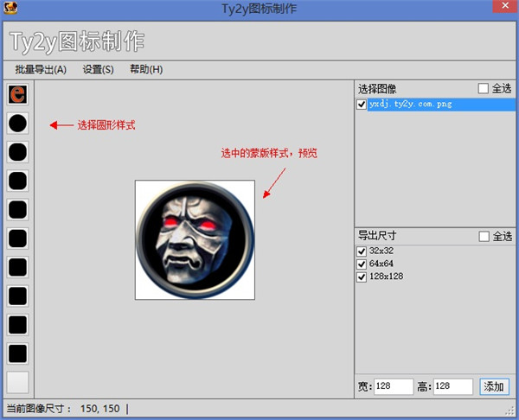Screen dimensions: 519x420
Task: Toggle the 32x32 export size checkbox
Action: pos(362,251)
